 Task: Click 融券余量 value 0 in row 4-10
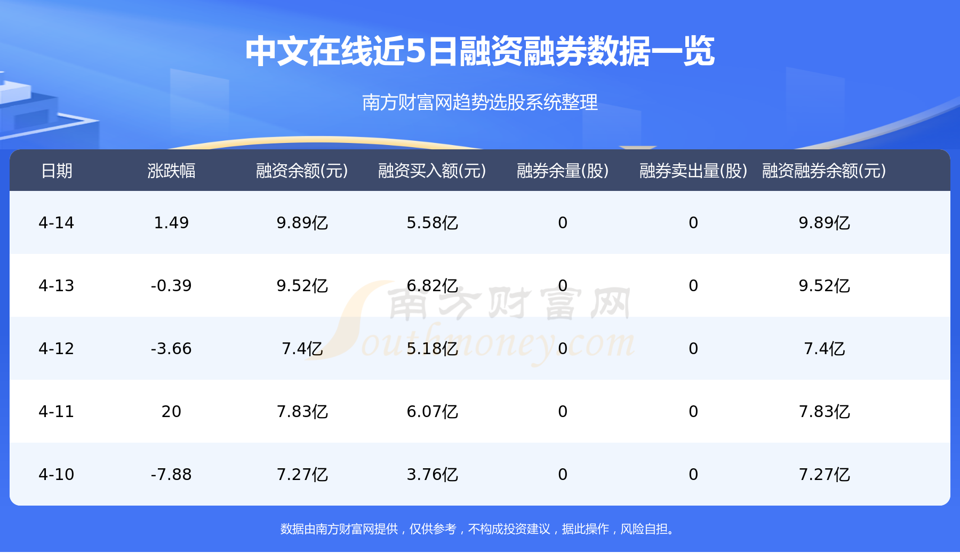pos(563,475)
